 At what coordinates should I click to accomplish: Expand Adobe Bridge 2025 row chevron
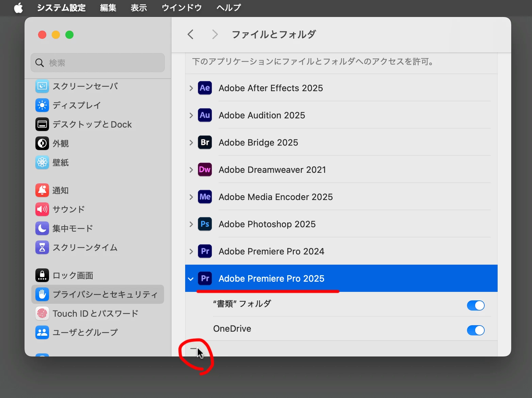pyautogui.click(x=191, y=143)
